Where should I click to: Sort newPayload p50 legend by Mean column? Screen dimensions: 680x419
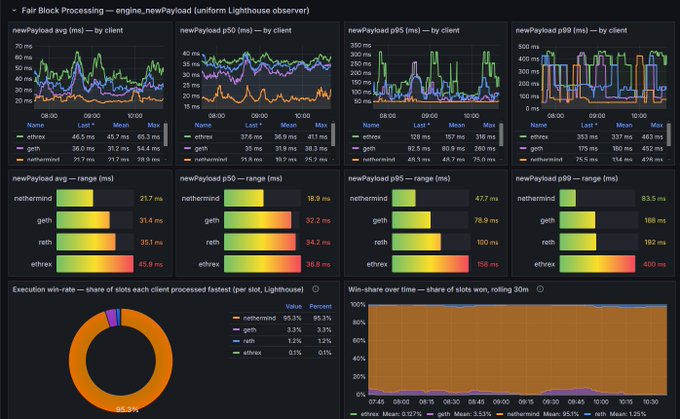(288, 125)
